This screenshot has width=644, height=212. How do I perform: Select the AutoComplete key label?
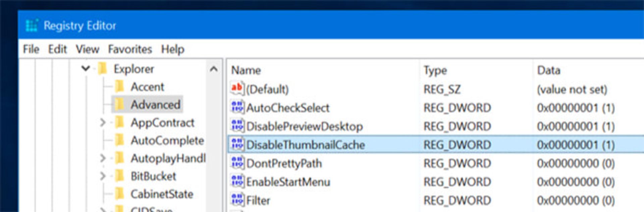coord(167,141)
